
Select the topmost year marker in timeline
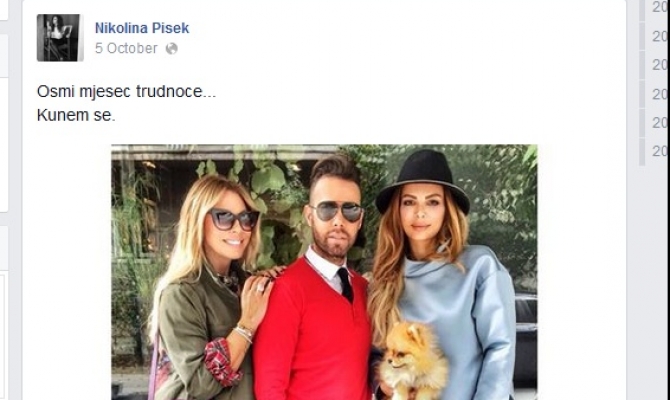tap(660, 7)
